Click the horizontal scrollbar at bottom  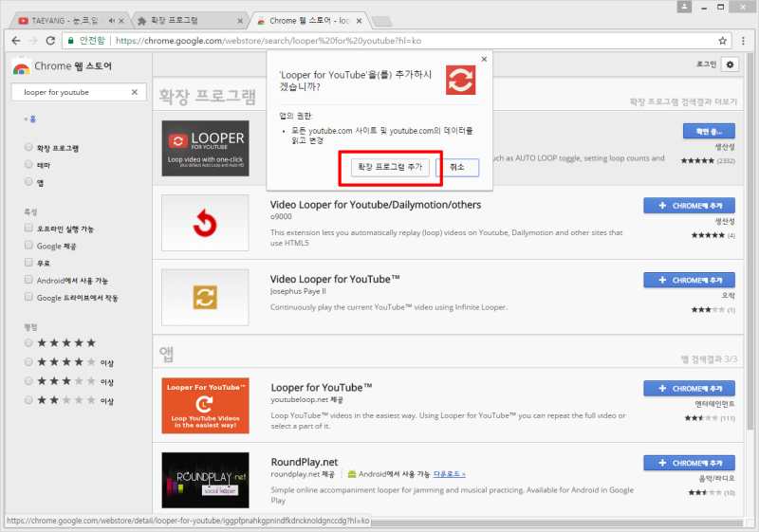(x=557, y=523)
